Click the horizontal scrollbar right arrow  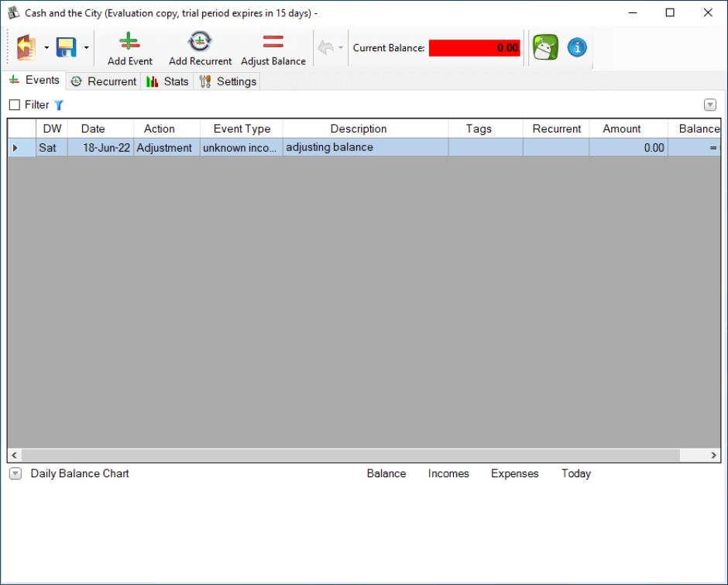click(x=713, y=455)
